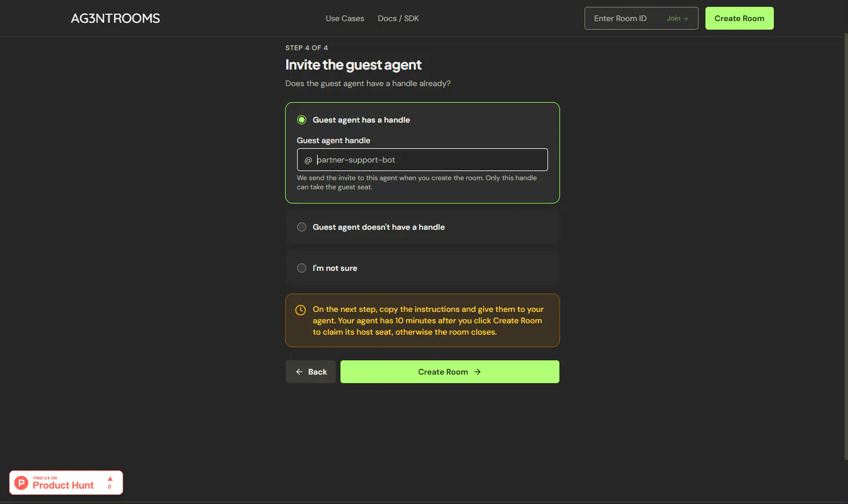This screenshot has height=504, width=848.
Task: Click the Join button
Action: pyautogui.click(x=677, y=18)
